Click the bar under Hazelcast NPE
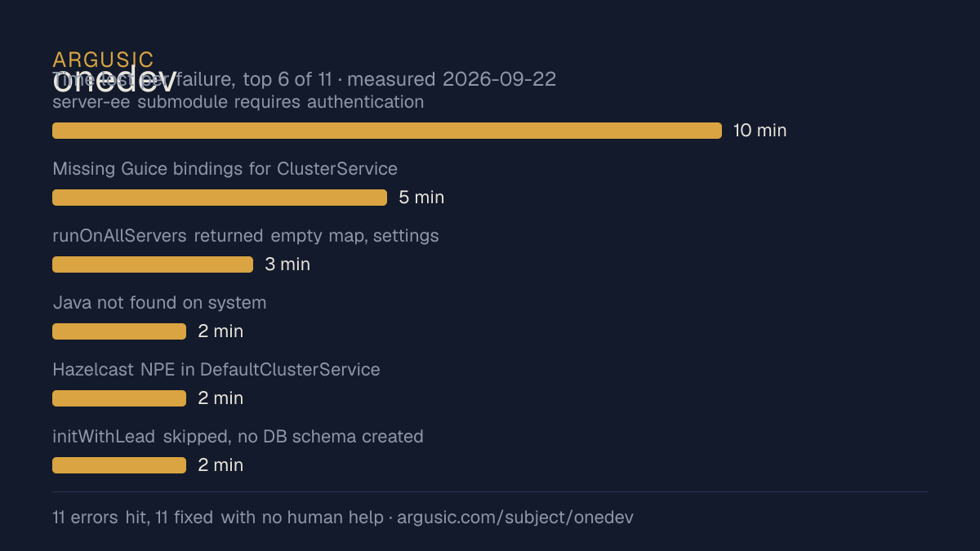The height and width of the screenshot is (551, 980). 119,398
